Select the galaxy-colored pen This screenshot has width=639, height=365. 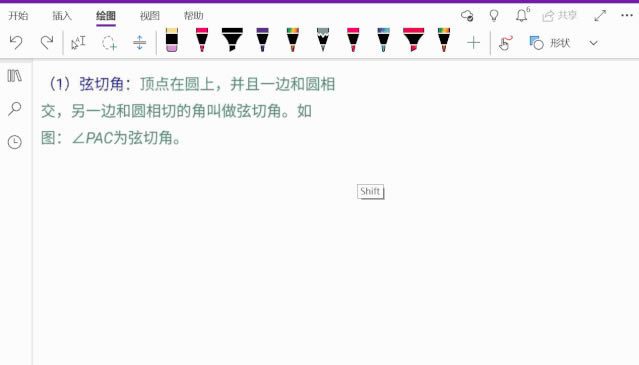(x=383, y=40)
